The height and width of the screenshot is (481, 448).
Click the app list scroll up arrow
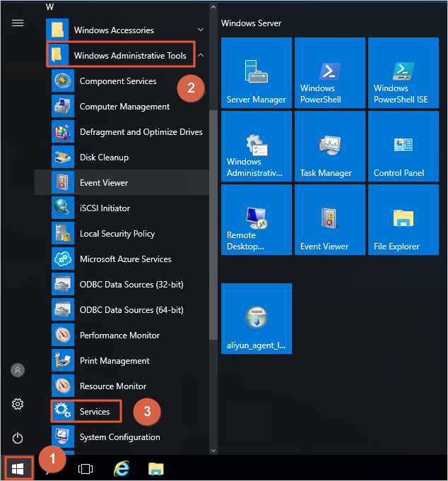coord(213,7)
